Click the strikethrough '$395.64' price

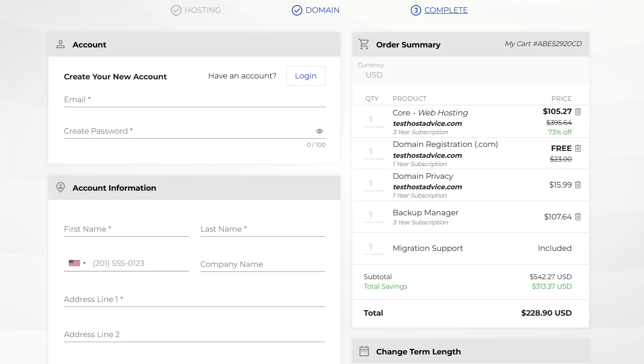559,123
